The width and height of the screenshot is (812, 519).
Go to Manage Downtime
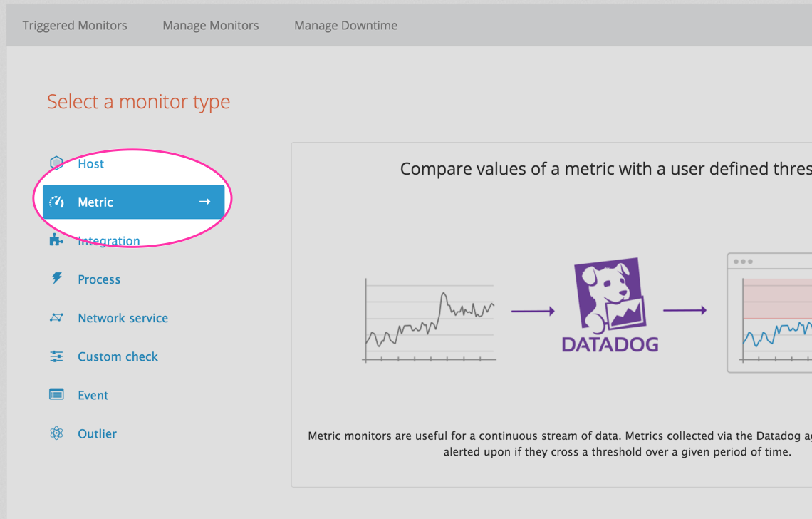point(345,25)
